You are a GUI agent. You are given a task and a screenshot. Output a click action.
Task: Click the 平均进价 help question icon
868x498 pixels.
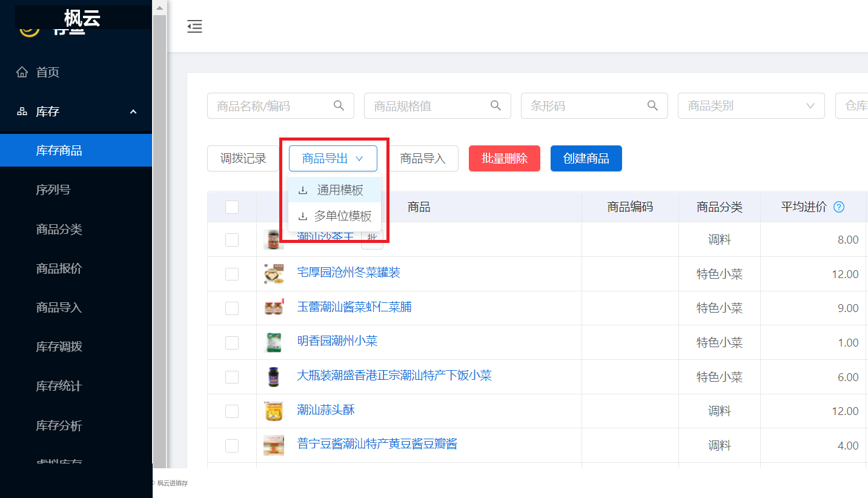[839, 207]
